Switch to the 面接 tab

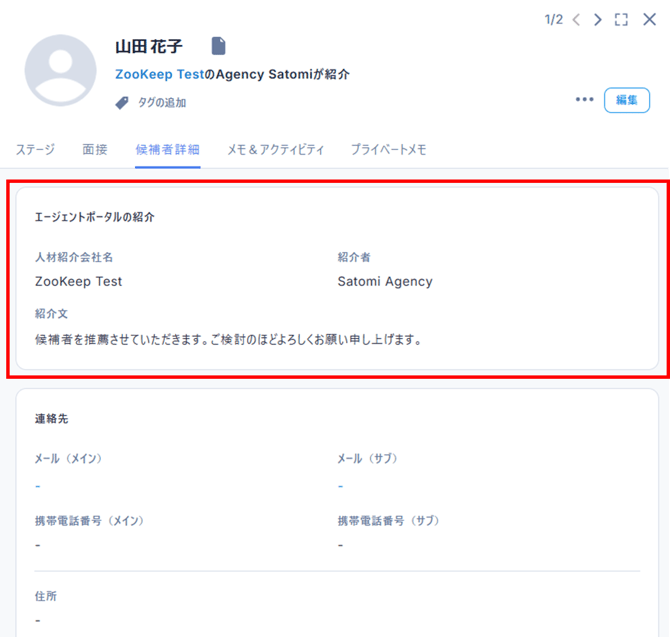click(x=95, y=149)
